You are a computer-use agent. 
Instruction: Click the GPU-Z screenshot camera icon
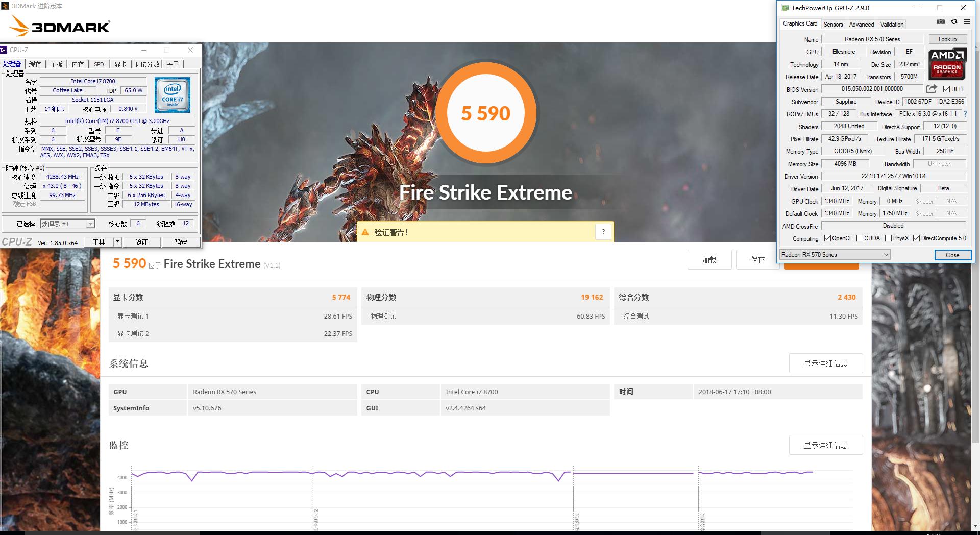[x=940, y=21]
